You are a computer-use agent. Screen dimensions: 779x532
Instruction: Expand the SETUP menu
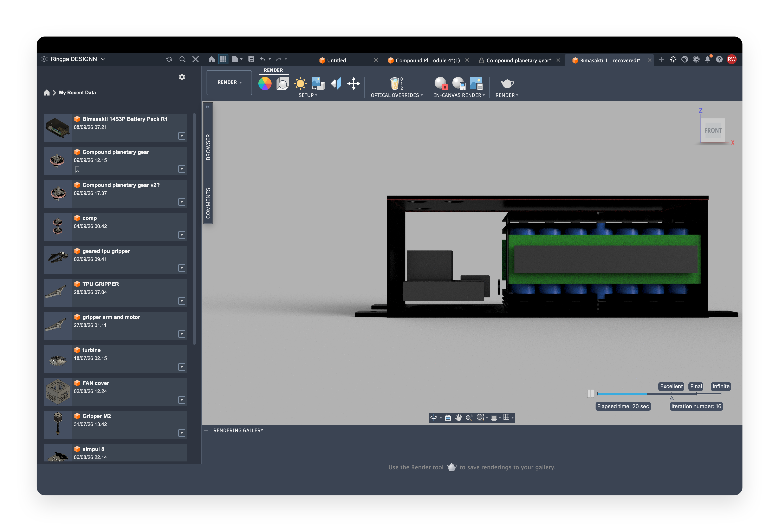(x=308, y=95)
